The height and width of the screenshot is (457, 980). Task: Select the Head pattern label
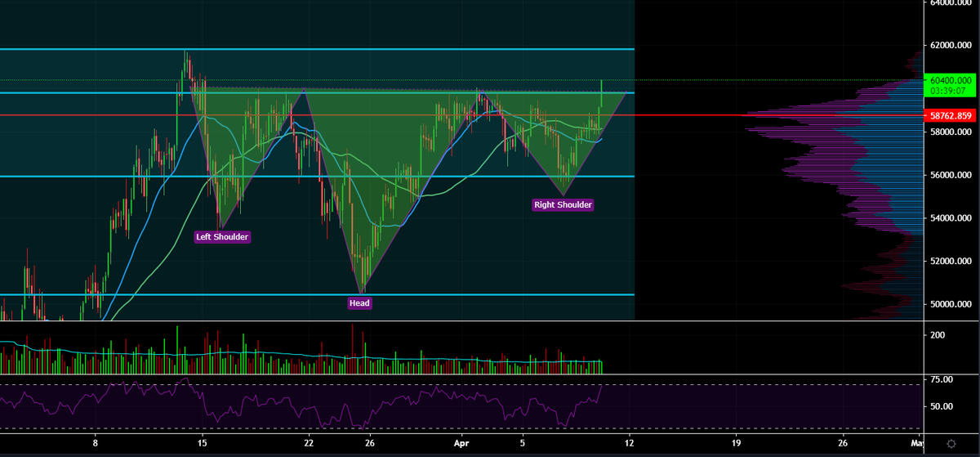[x=359, y=303]
